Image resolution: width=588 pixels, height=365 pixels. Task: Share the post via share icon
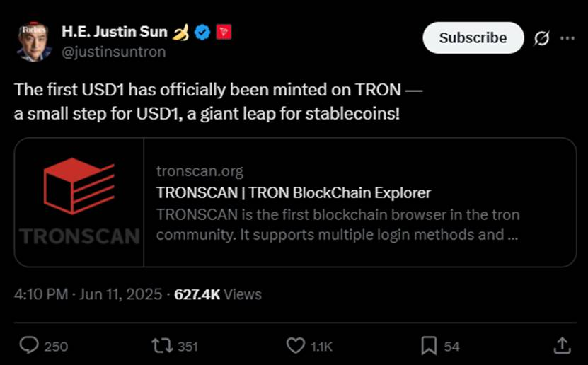click(x=562, y=345)
